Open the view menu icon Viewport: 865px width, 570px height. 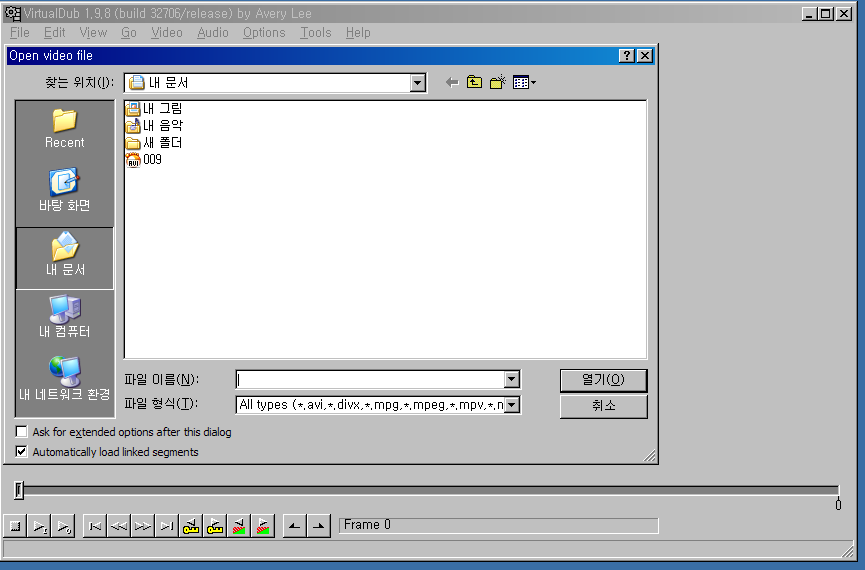coord(524,83)
